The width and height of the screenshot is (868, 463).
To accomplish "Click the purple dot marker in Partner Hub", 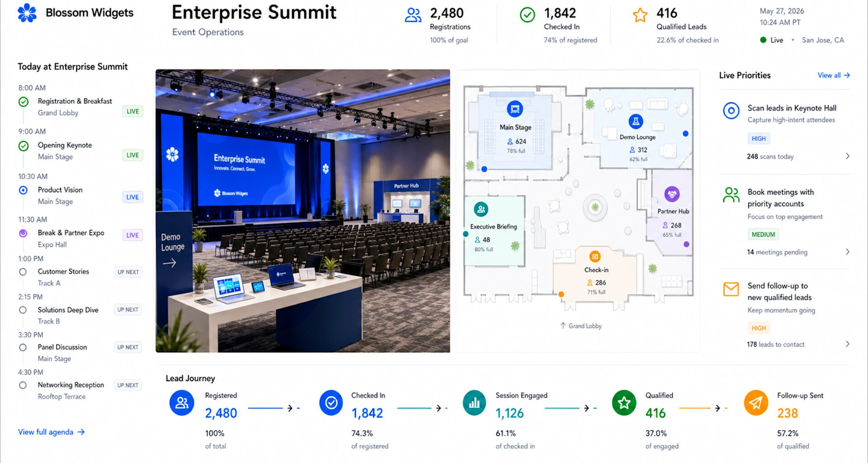I will pyautogui.click(x=686, y=244).
